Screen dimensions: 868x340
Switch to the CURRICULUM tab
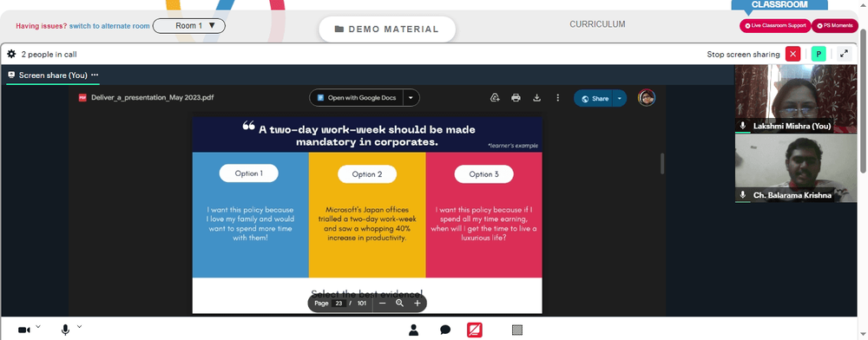click(597, 24)
